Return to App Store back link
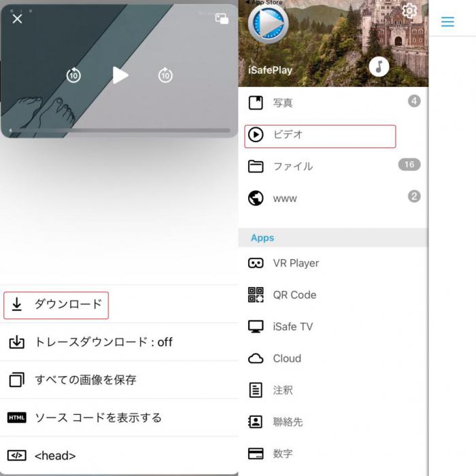This screenshot has height=476, width=476. click(x=264, y=2)
